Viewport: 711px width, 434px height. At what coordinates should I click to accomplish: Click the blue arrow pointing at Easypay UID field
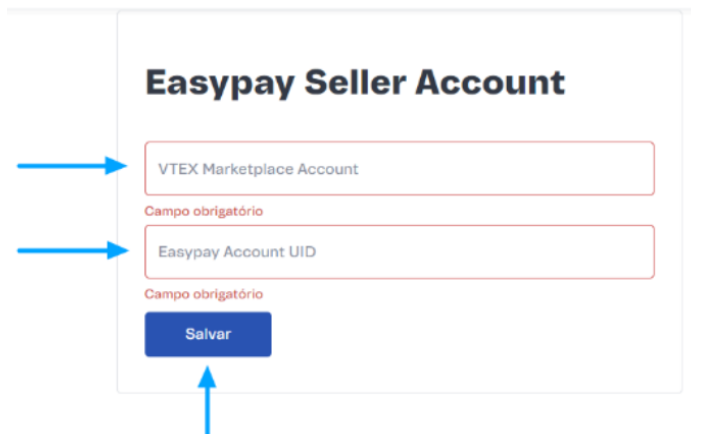click(73, 250)
